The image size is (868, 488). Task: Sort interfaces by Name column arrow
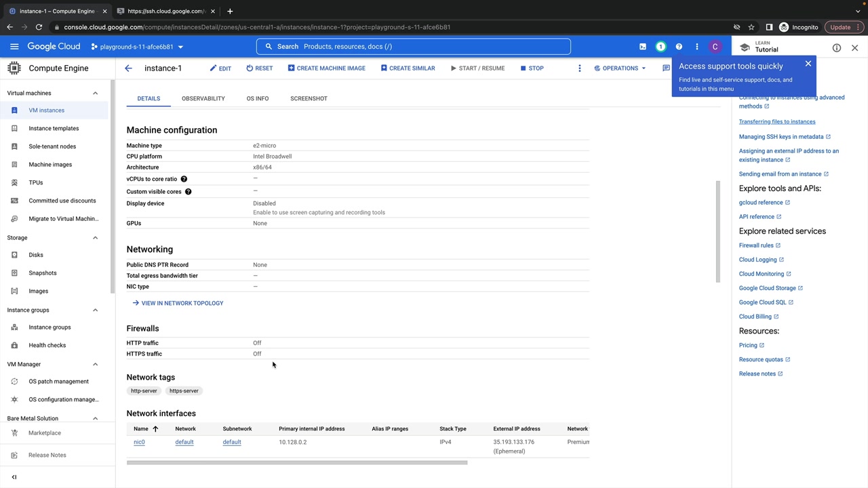point(155,429)
